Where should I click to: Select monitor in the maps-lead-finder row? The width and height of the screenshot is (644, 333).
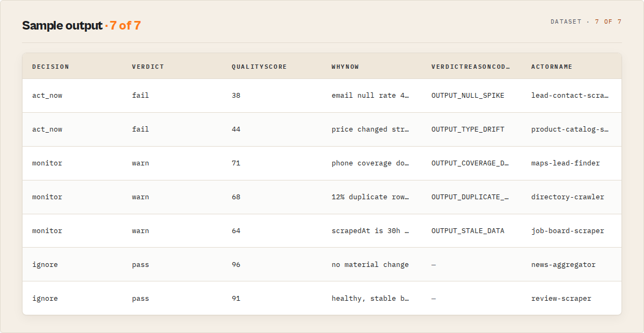(x=47, y=163)
